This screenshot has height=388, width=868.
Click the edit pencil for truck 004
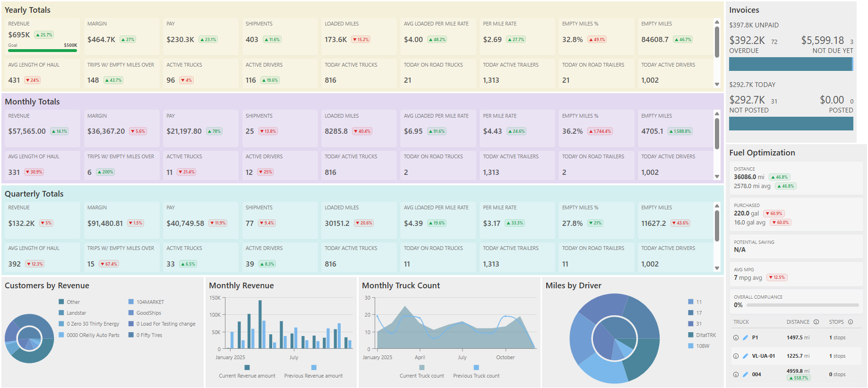pos(745,374)
